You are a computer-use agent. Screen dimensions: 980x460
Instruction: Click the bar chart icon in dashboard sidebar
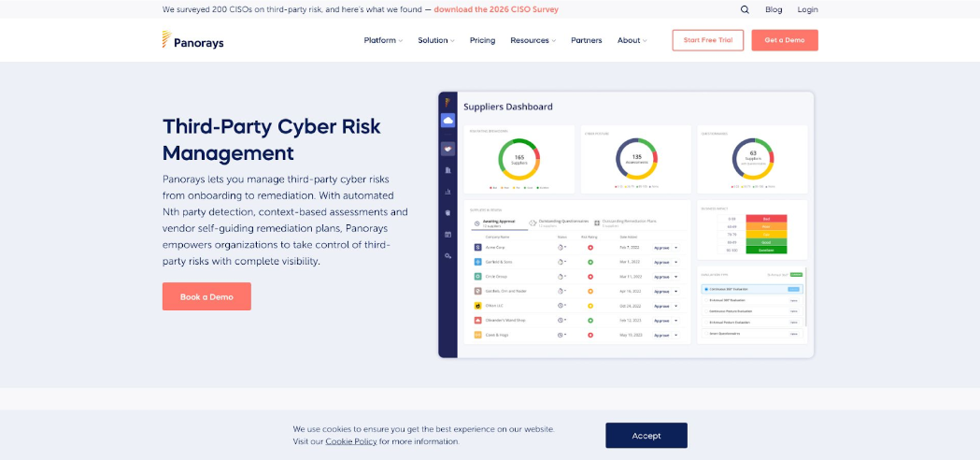pyautogui.click(x=447, y=192)
